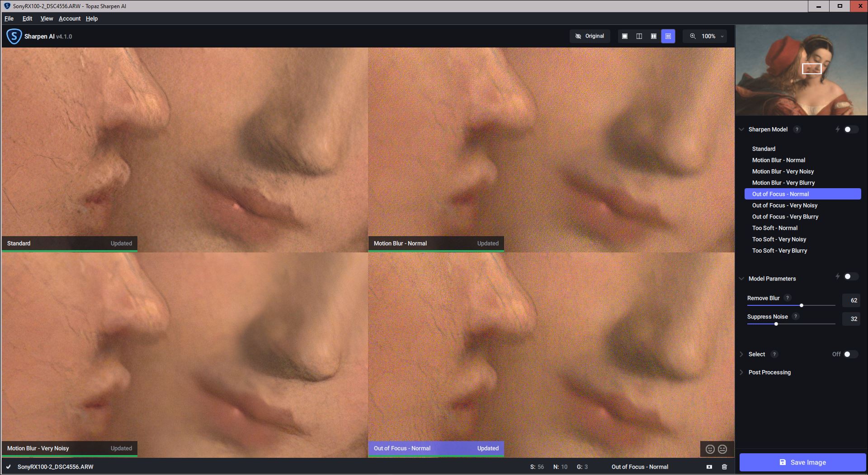Select side-by-side view layout icon

tap(654, 36)
